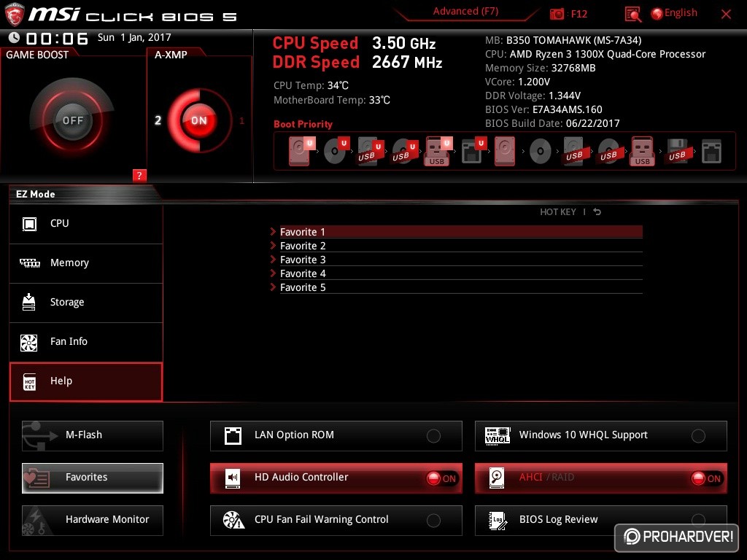The width and height of the screenshot is (747, 560).
Task: Click the globe icon beside English
Action: pyautogui.click(x=657, y=14)
